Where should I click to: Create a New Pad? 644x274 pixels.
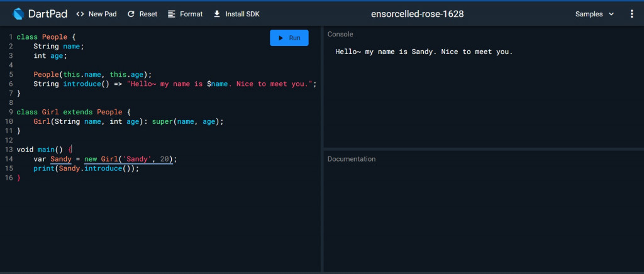pyautogui.click(x=96, y=14)
